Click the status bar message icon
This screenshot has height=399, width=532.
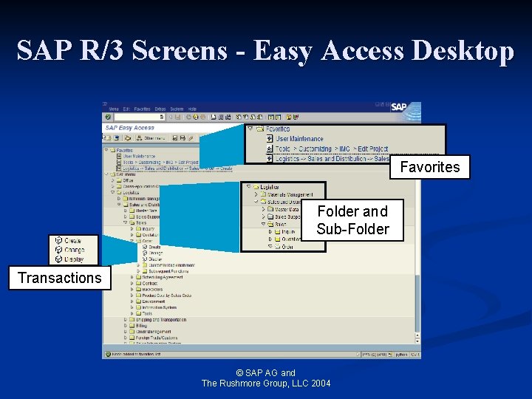pos(108,354)
